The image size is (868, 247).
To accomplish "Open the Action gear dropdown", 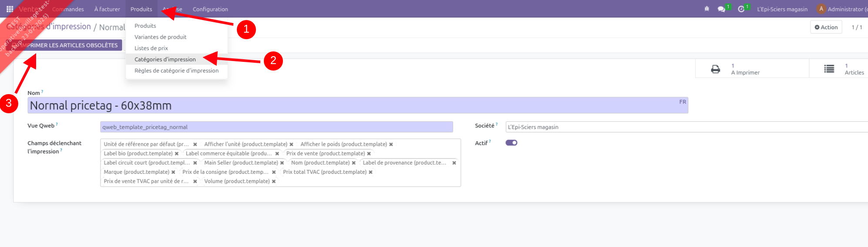I will (x=826, y=27).
